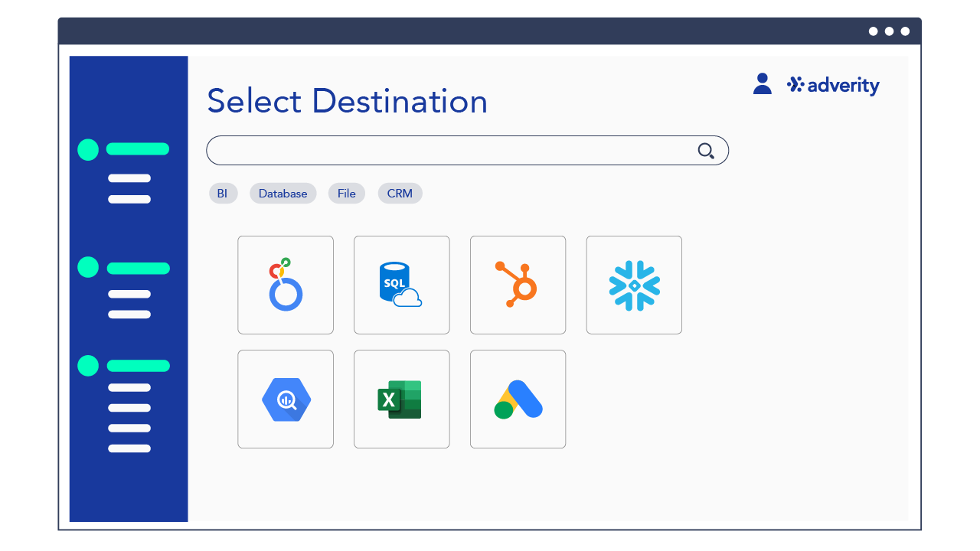The image size is (980, 551).
Task: Apply the File filter chip
Action: pyautogui.click(x=347, y=194)
